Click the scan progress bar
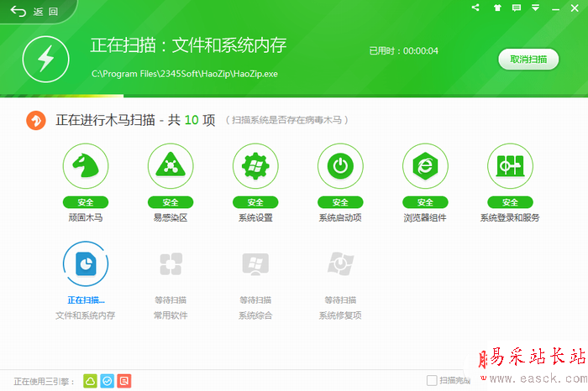 coord(294,96)
